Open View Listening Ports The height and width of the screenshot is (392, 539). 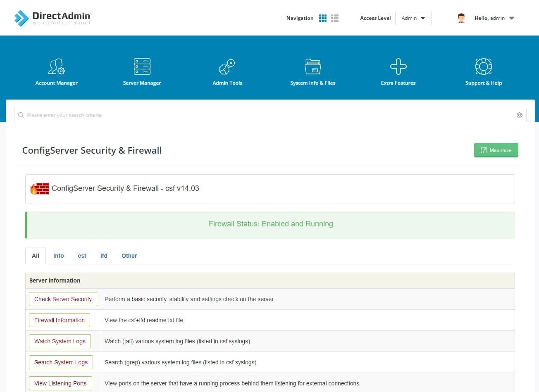click(60, 383)
